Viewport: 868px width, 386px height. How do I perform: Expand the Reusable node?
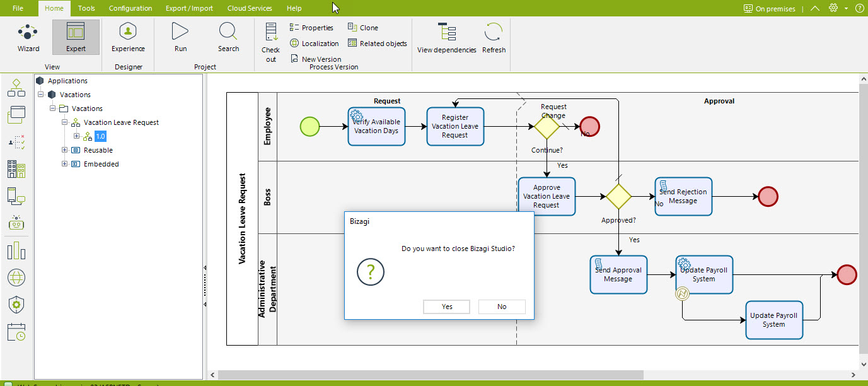pyautogui.click(x=65, y=150)
